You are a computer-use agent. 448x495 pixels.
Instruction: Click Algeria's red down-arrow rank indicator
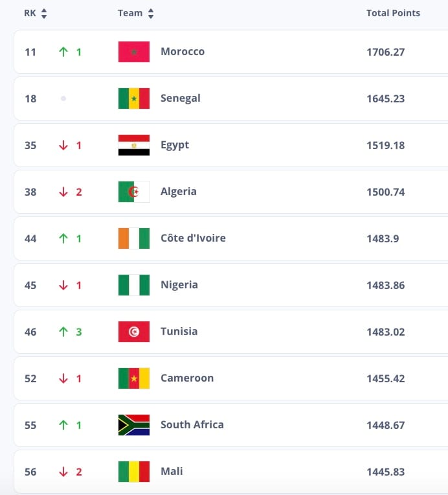click(63, 192)
